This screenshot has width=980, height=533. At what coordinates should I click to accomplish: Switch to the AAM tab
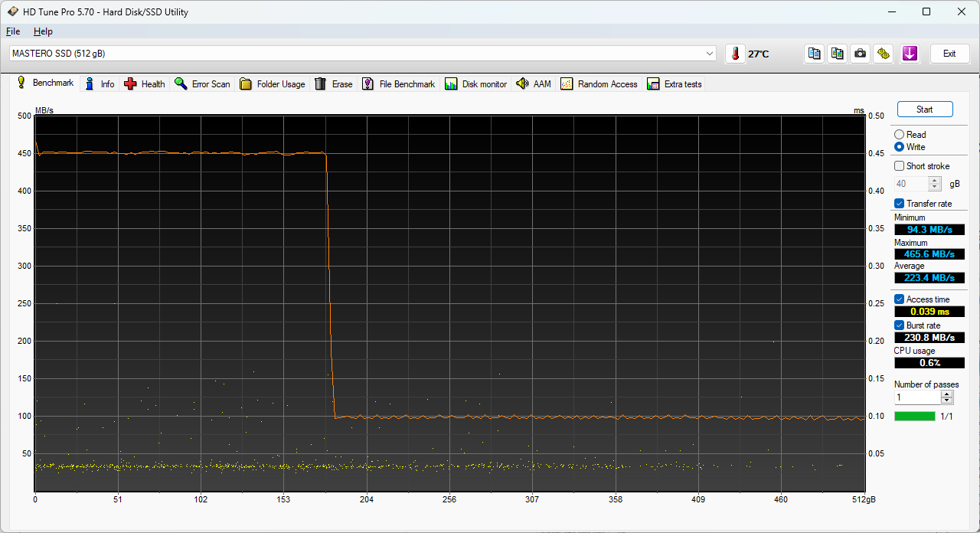tap(534, 84)
